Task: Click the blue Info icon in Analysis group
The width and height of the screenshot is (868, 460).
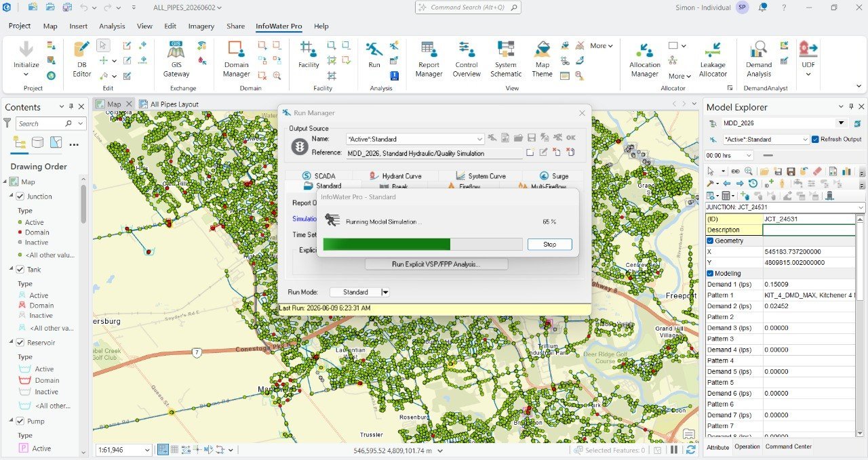Action: (x=394, y=76)
